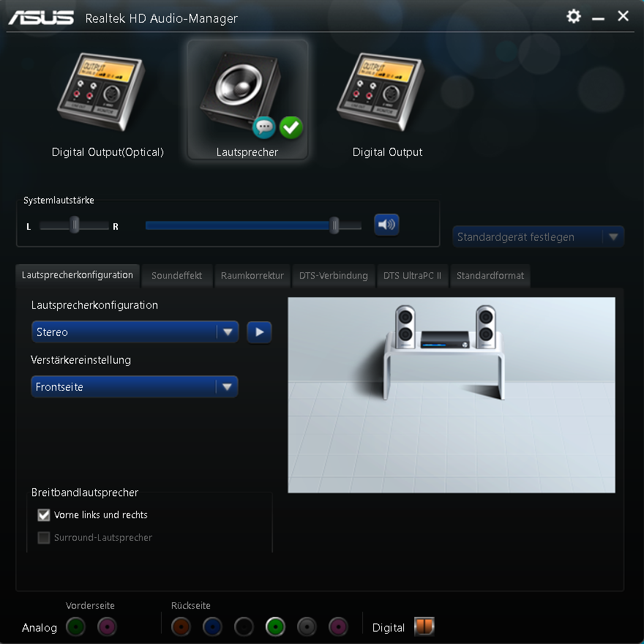
Task: Click the right speaker in room preview
Action: point(486,327)
